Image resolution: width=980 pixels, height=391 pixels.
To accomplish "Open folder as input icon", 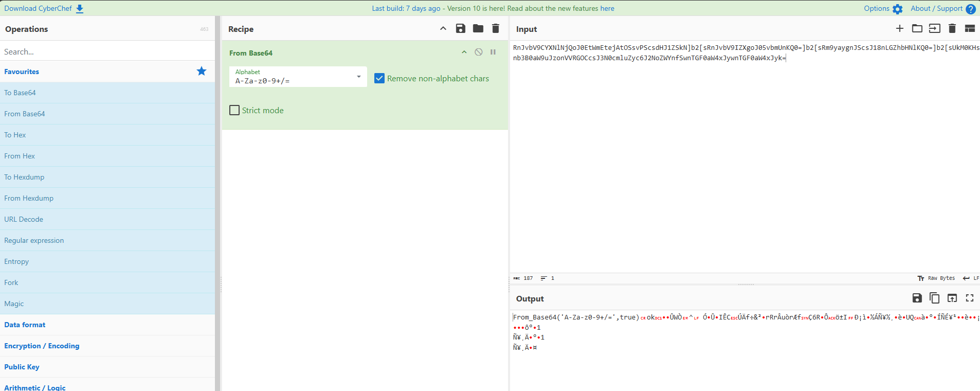I will (x=917, y=29).
